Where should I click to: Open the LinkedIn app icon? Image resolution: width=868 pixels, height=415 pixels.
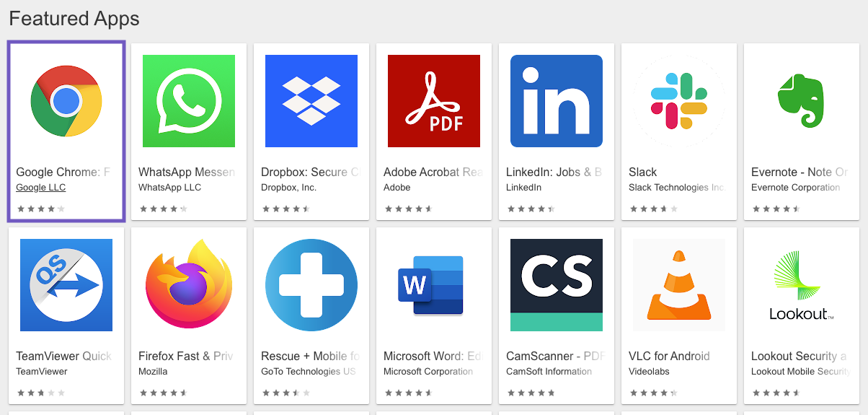click(x=557, y=101)
